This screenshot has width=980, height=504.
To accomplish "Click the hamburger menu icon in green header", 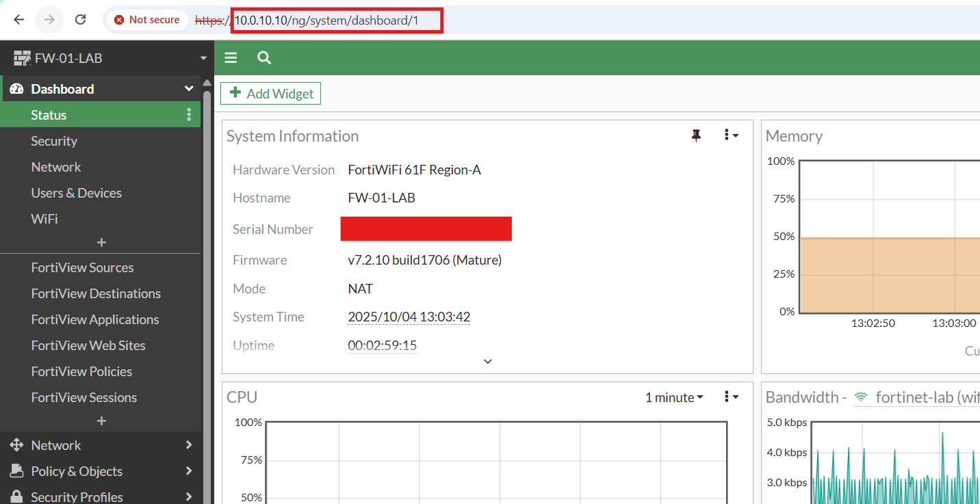I will point(231,58).
